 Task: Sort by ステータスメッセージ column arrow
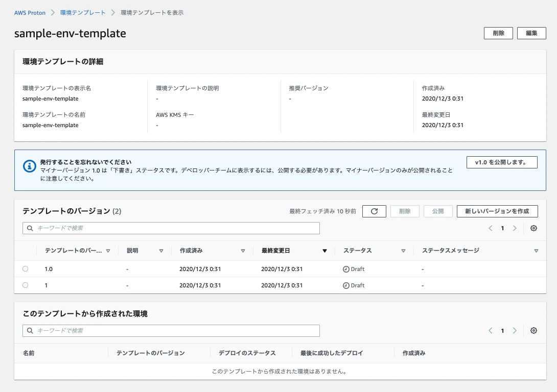pos(536,251)
